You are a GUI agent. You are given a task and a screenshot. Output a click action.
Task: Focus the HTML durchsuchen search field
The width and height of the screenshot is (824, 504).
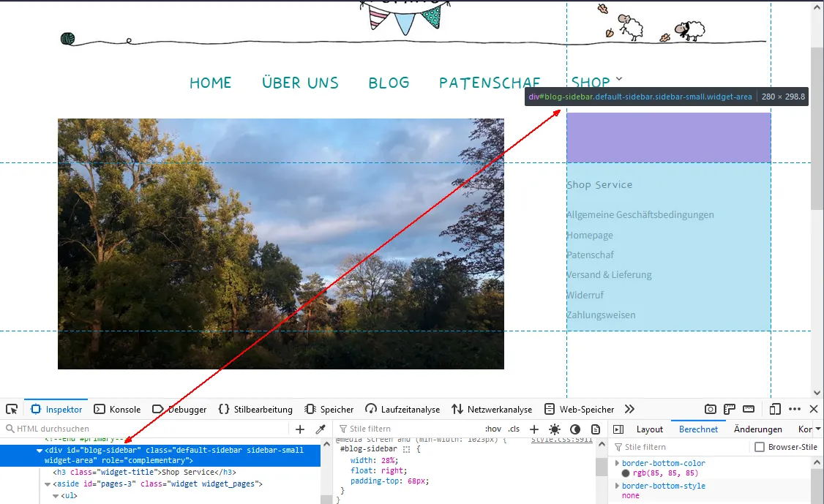[x=147, y=429]
